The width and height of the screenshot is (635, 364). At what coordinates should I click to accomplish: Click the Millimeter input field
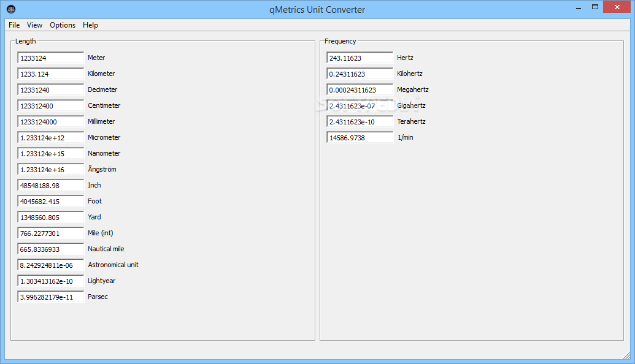tap(51, 121)
